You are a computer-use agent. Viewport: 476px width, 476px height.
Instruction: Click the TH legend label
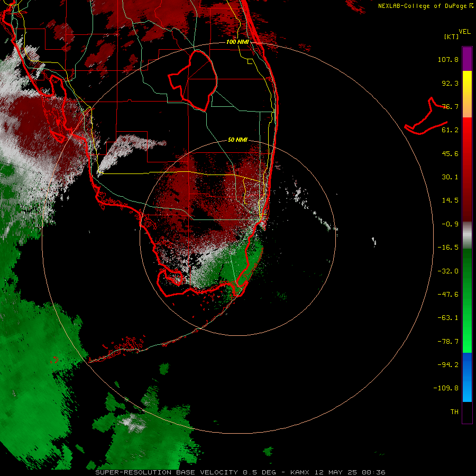click(x=454, y=412)
